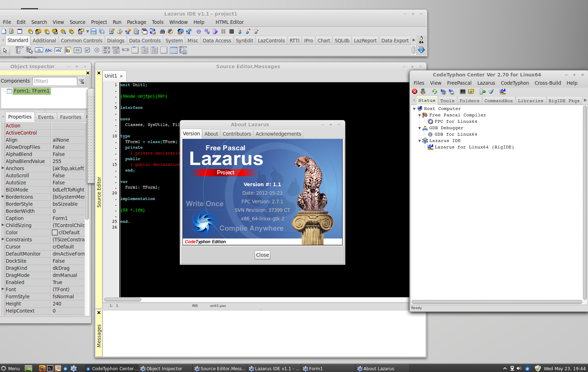The image size is (588, 372).
Task: Switch to the Contributors tab
Action: pyautogui.click(x=237, y=134)
